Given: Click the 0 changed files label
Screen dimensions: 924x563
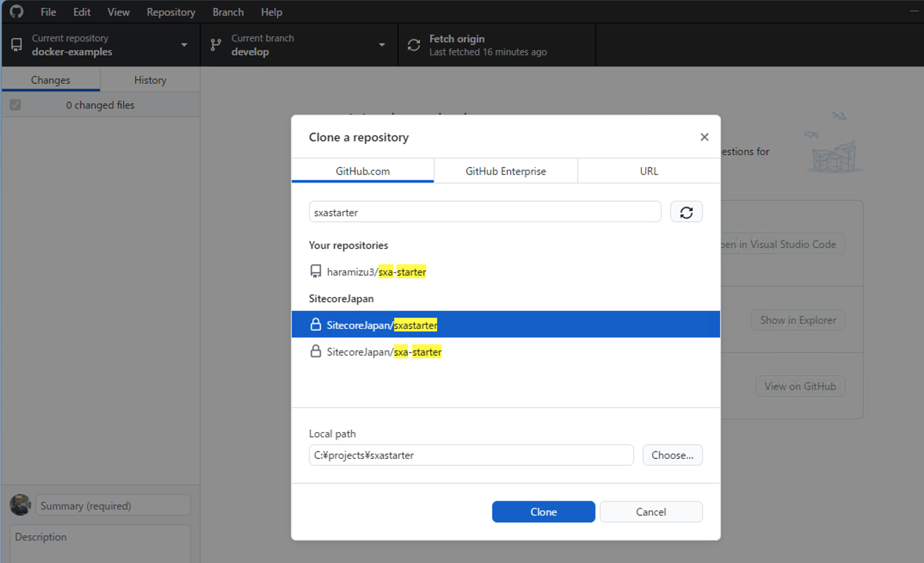Looking at the screenshot, I should point(100,105).
